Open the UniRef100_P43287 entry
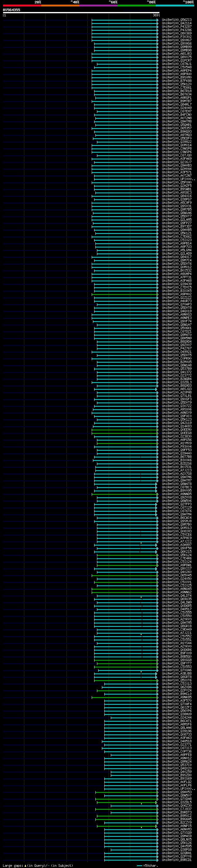 pyautogui.click(x=177, y=26)
